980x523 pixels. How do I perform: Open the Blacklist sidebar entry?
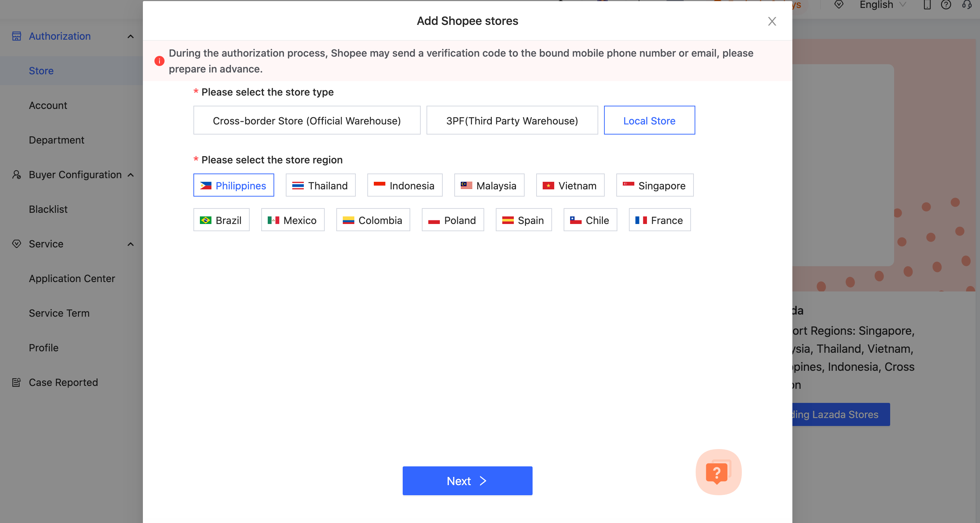(x=48, y=209)
